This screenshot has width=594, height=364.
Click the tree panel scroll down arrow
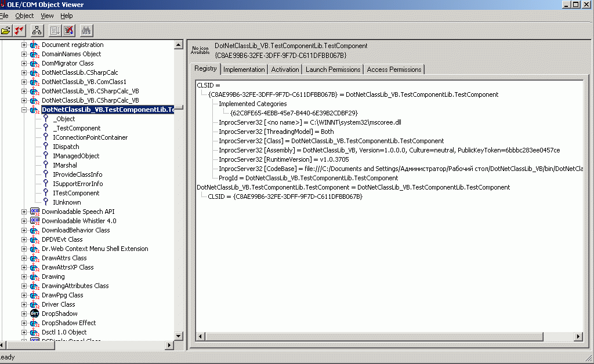tap(179, 336)
